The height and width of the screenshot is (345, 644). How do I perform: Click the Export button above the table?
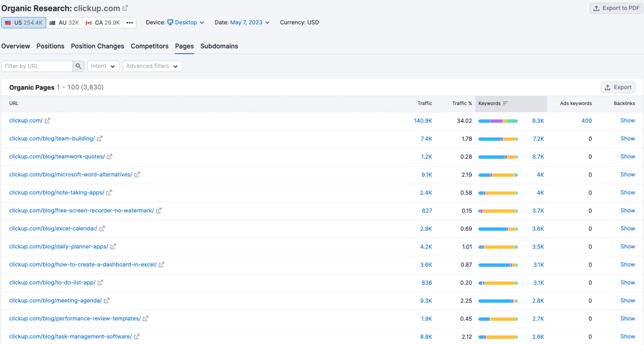618,87
